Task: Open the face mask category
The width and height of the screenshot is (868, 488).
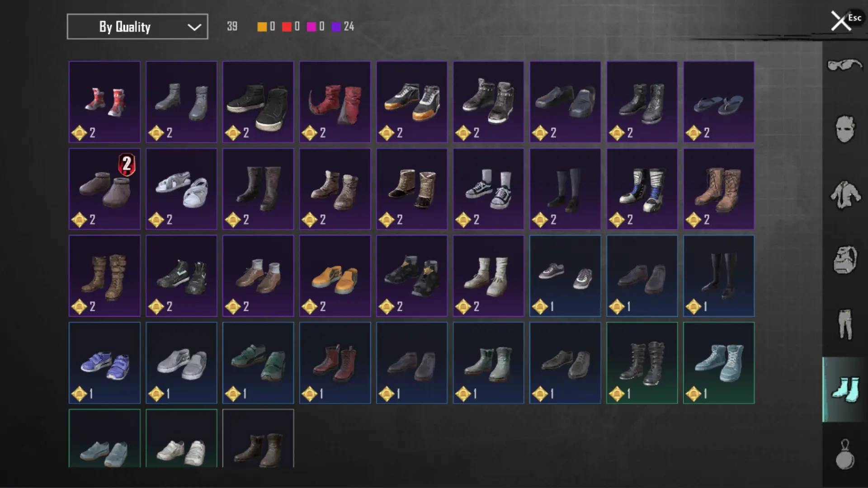Action: [x=844, y=129]
